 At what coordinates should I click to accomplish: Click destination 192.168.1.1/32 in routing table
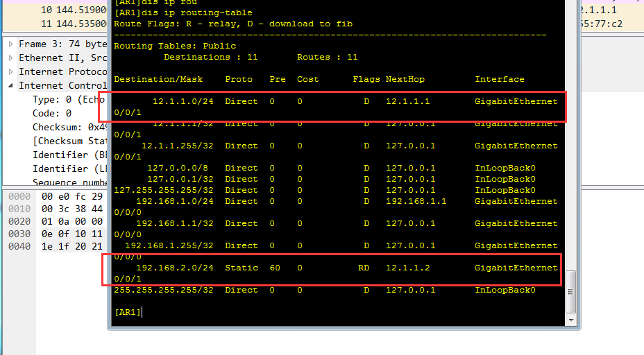175,223
